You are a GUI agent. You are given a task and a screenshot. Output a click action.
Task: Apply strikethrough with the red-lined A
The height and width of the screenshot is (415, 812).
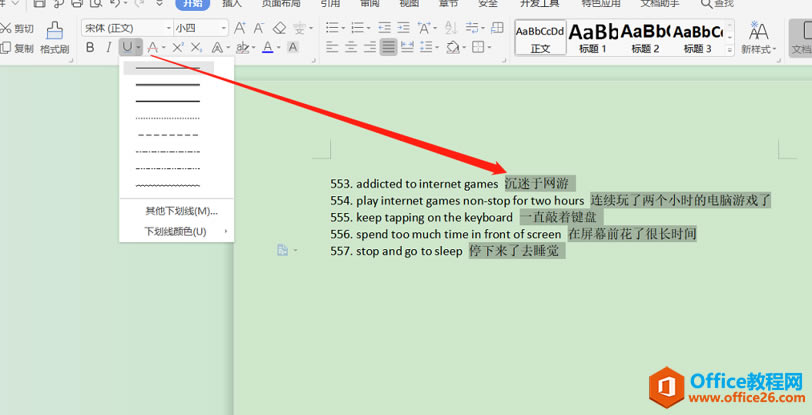click(152, 48)
